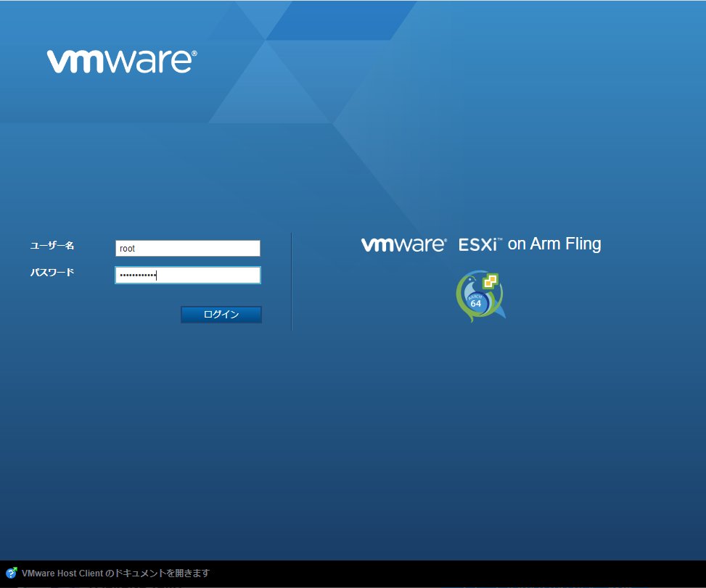Click the help question-mark icon in footer

click(12, 573)
